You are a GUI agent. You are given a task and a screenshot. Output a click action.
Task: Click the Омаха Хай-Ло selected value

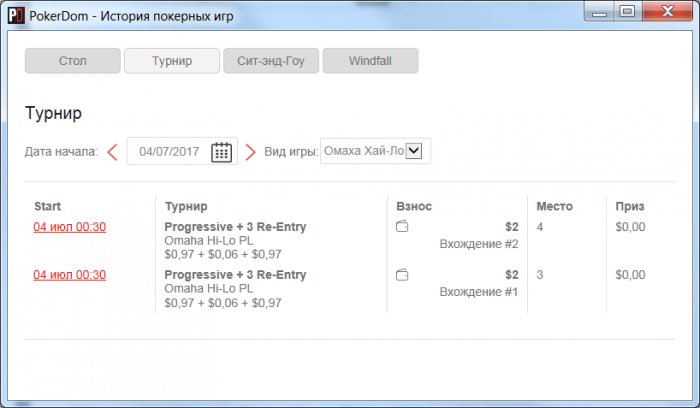[364, 151]
